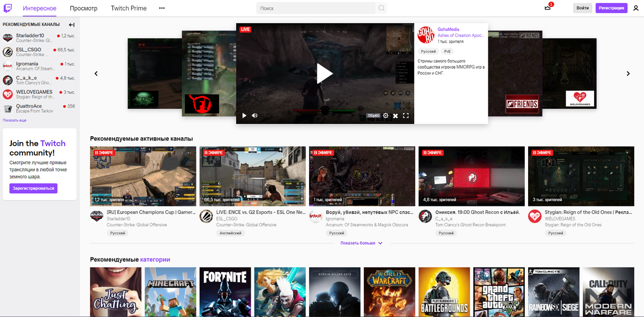Click the Поиск search field

click(316, 8)
